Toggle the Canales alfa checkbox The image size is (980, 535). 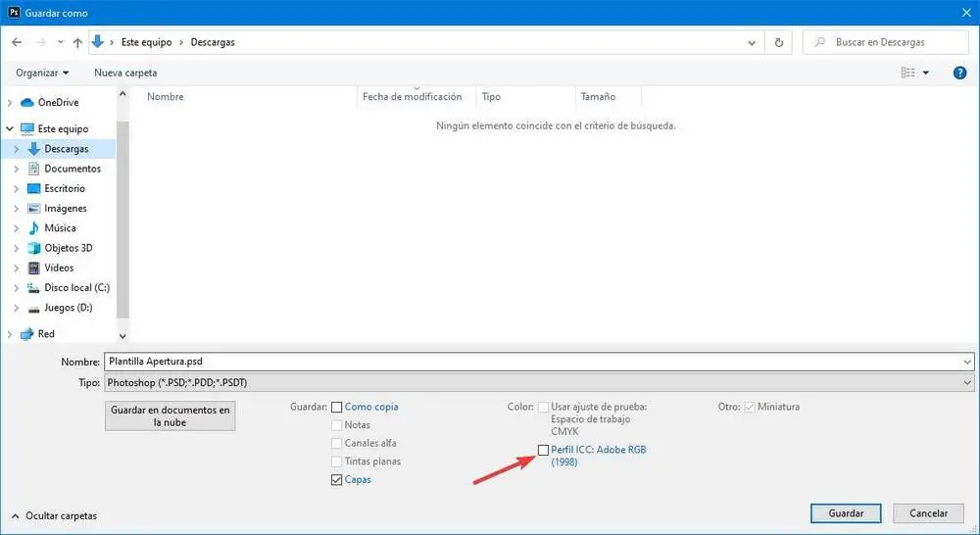pyautogui.click(x=337, y=444)
